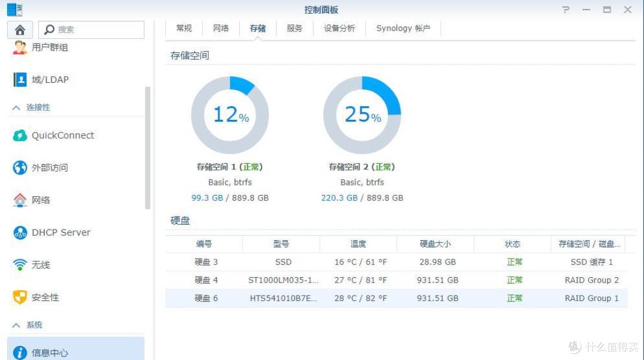The image size is (644, 360).
Task: Click the SSD model cell
Action: (x=283, y=262)
